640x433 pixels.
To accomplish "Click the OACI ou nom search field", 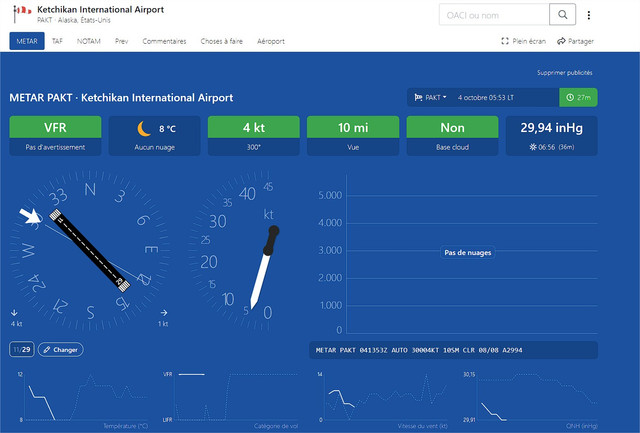I will coord(494,15).
